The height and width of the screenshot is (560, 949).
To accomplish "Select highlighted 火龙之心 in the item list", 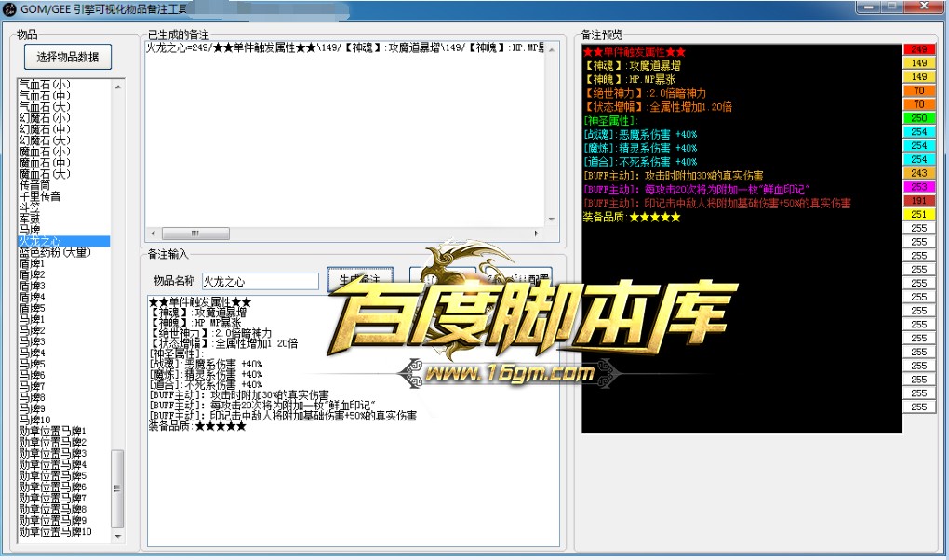I will pos(64,241).
